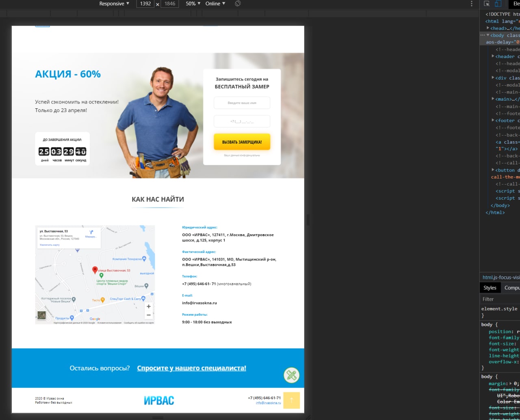The image size is (520, 420).
Task: Toggle the device rotate icon in toolbar
Action: pos(238,4)
